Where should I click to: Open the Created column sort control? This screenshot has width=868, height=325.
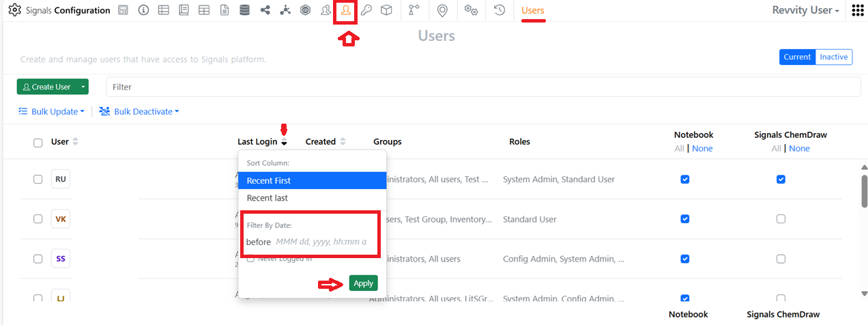(343, 142)
